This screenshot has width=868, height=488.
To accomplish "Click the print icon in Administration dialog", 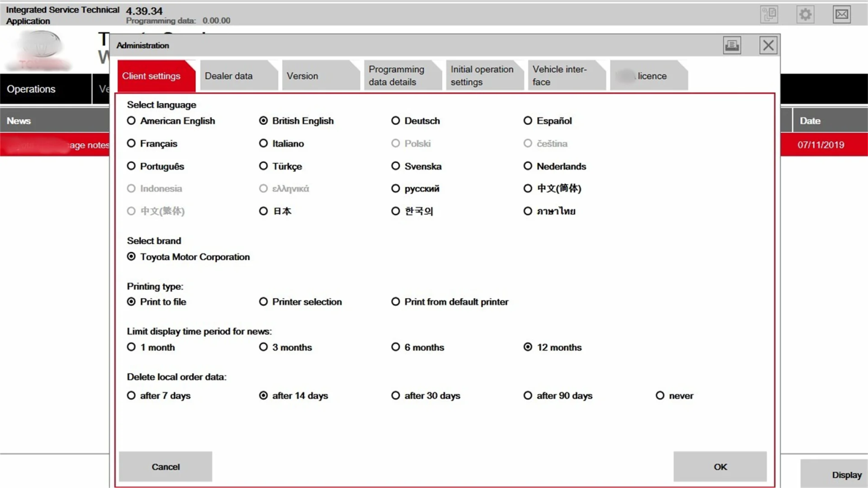I will click(732, 46).
